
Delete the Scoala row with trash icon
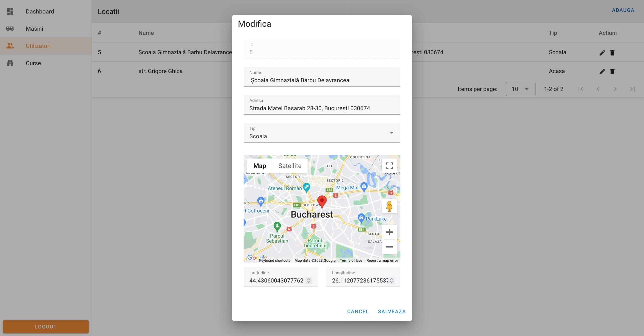[x=612, y=53]
